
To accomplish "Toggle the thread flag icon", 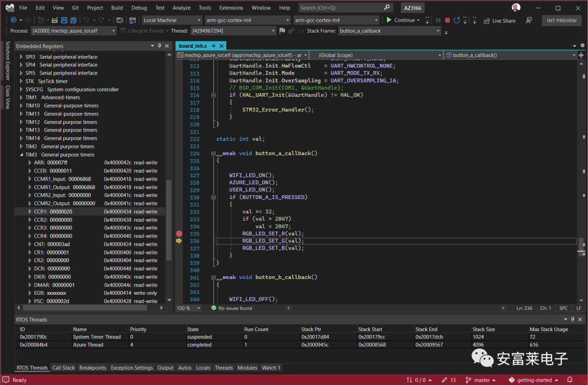I will (282, 30).
